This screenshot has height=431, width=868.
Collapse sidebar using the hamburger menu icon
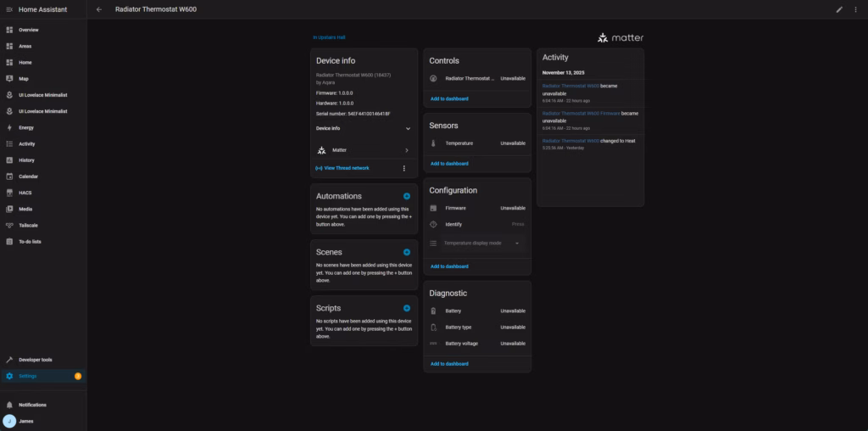click(x=9, y=9)
